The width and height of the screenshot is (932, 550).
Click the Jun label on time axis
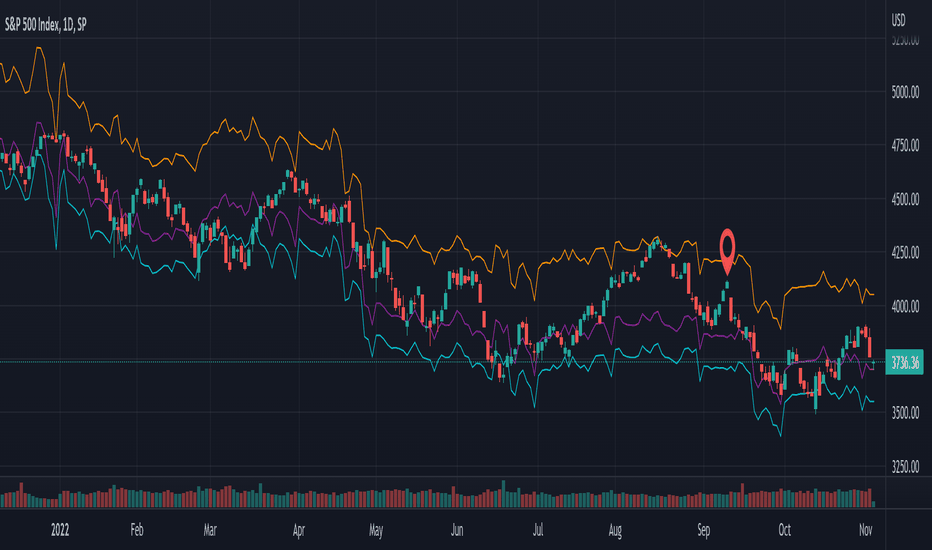(456, 529)
